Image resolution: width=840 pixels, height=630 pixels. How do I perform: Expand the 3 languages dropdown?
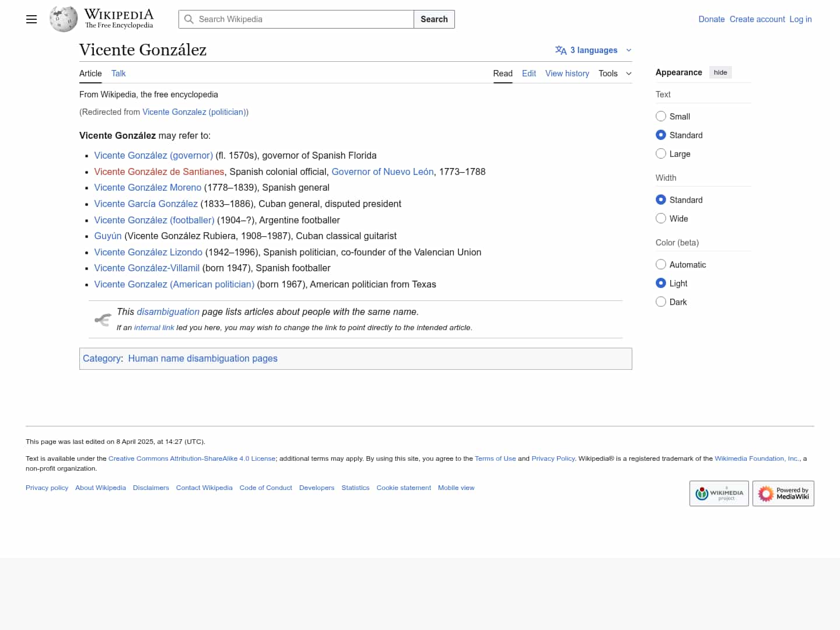click(594, 50)
